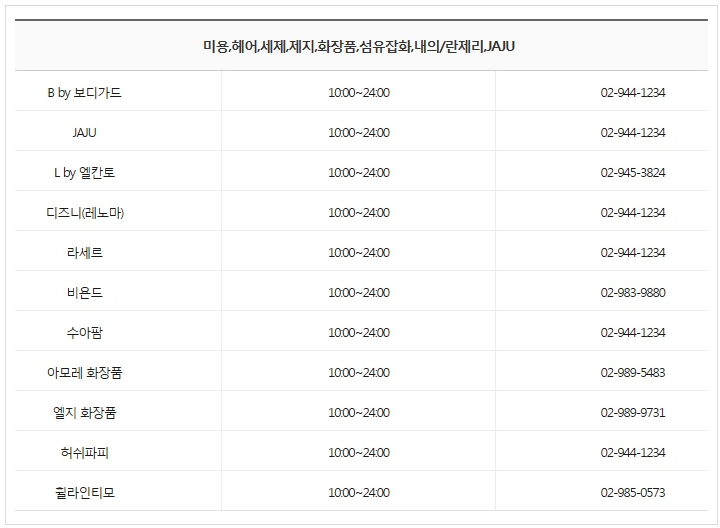
Task: Select the 엘지 화장품 store name
Action: [x=85, y=412]
